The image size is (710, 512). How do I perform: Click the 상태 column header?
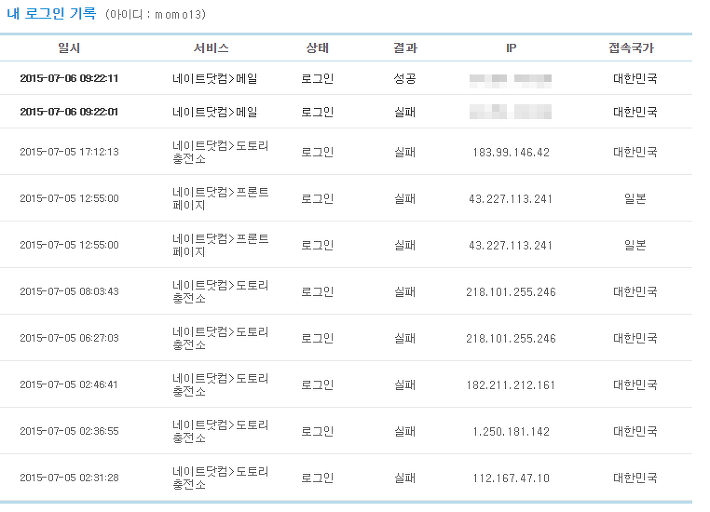[x=317, y=48]
